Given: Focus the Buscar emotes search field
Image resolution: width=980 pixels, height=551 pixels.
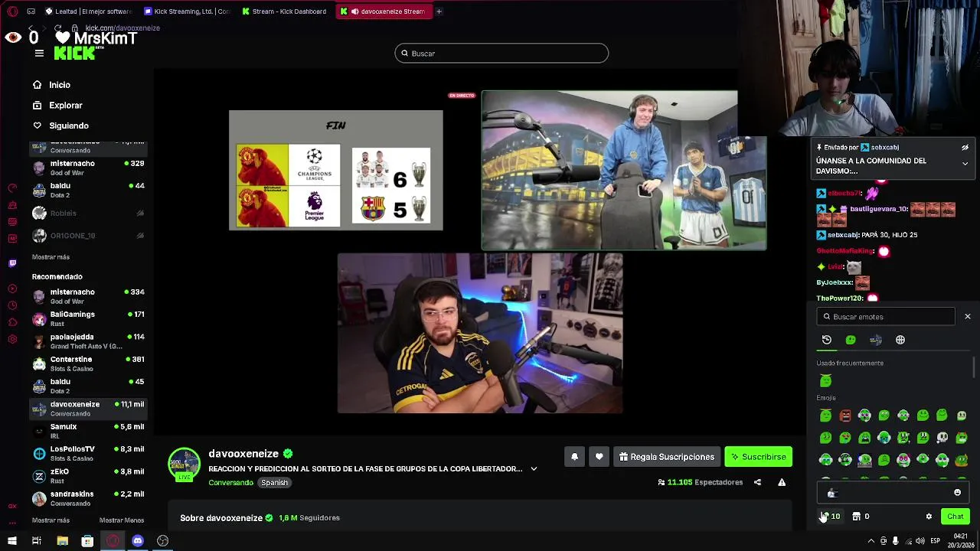Looking at the screenshot, I should tap(886, 317).
